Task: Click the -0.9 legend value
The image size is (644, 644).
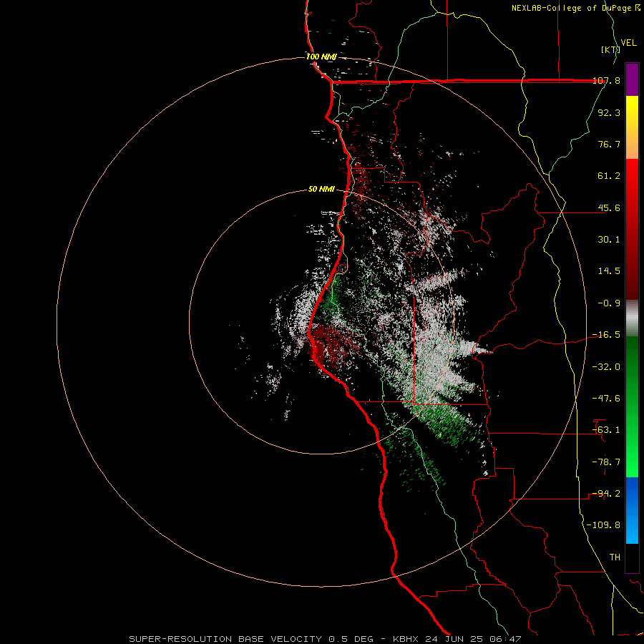Action: [x=609, y=303]
